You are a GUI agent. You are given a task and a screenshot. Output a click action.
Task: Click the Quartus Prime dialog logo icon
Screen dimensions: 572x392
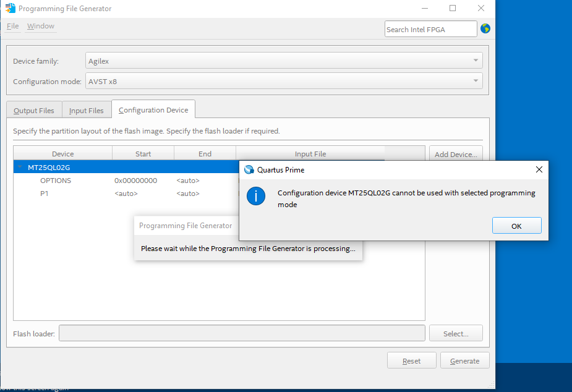click(249, 169)
